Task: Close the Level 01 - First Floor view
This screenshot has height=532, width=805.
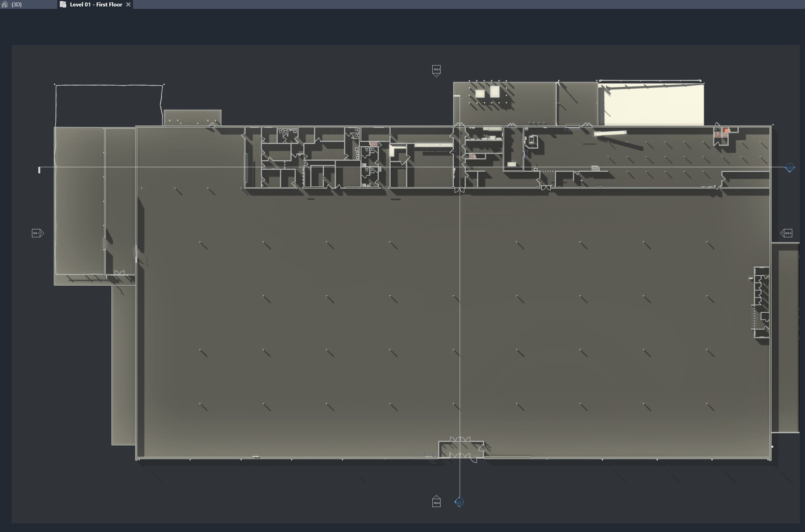Action: point(128,5)
